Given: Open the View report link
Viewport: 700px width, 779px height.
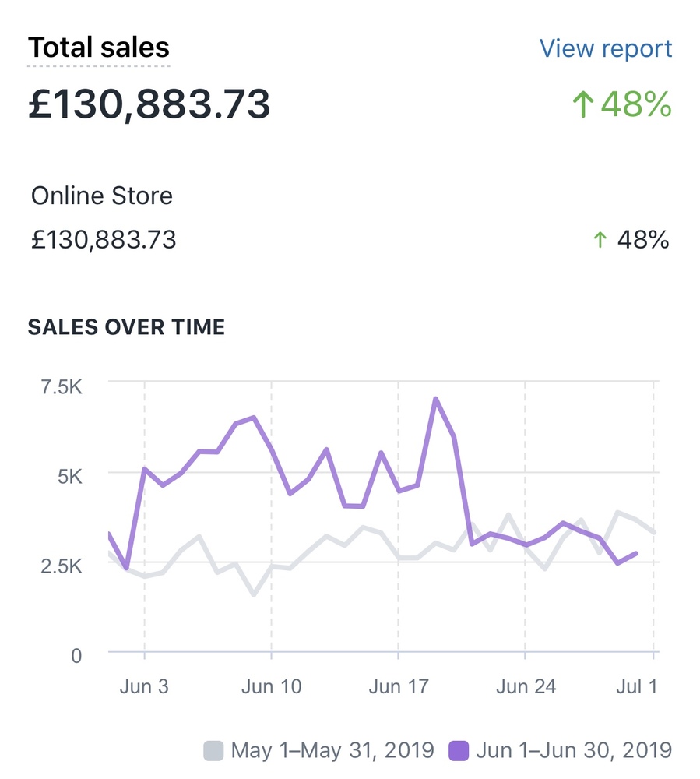Looking at the screenshot, I should coord(606,48).
